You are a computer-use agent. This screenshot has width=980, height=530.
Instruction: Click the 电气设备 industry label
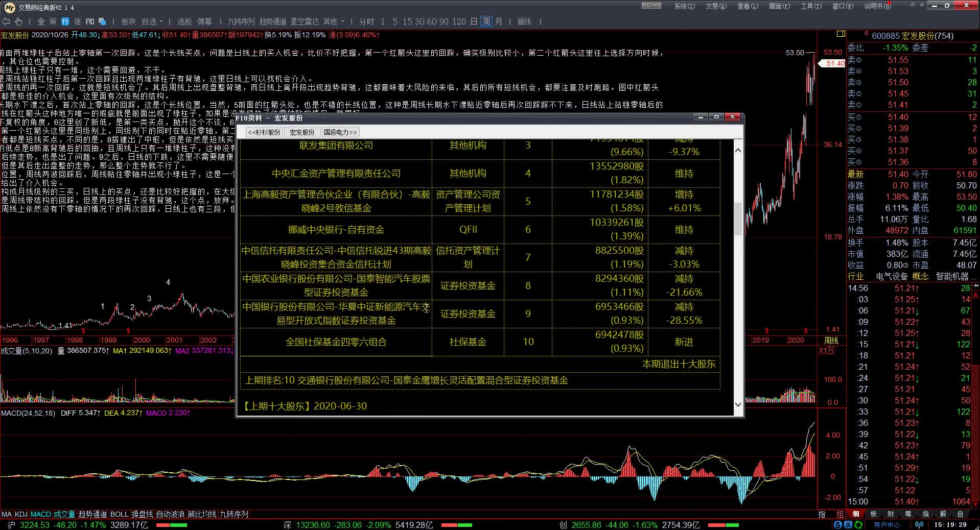pos(892,276)
